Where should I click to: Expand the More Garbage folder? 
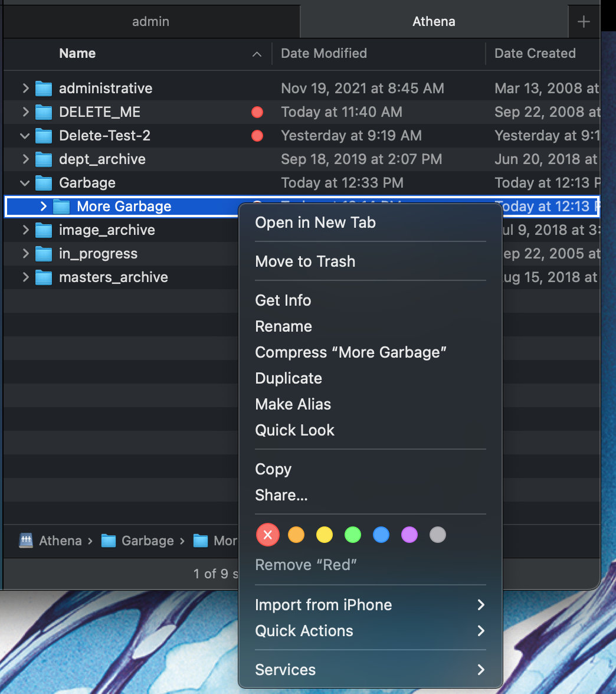(43, 207)
